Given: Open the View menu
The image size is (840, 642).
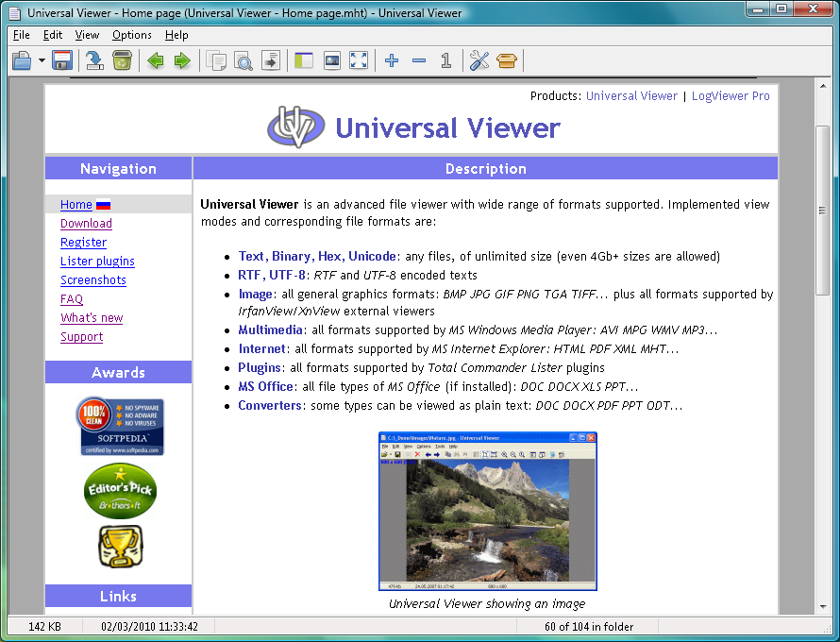Looking at the screenshot, I should point(87,35).
